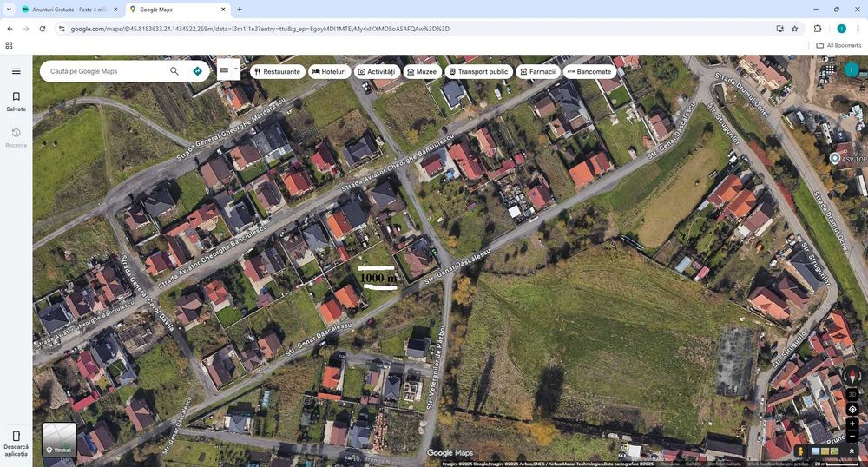868x467 pixels.
Task: Filter map by Restaurante
Action: tap(278, 71)
